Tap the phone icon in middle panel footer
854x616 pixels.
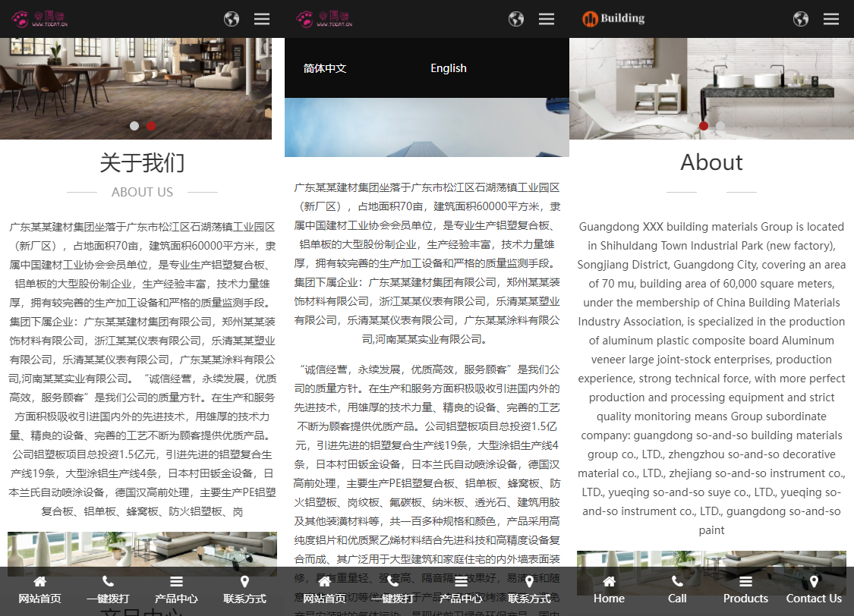tap(392, 581)
